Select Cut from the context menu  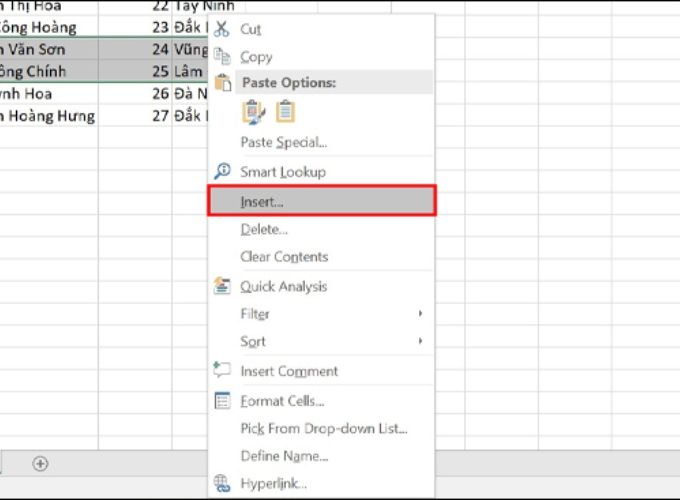(x=321, y=29)
